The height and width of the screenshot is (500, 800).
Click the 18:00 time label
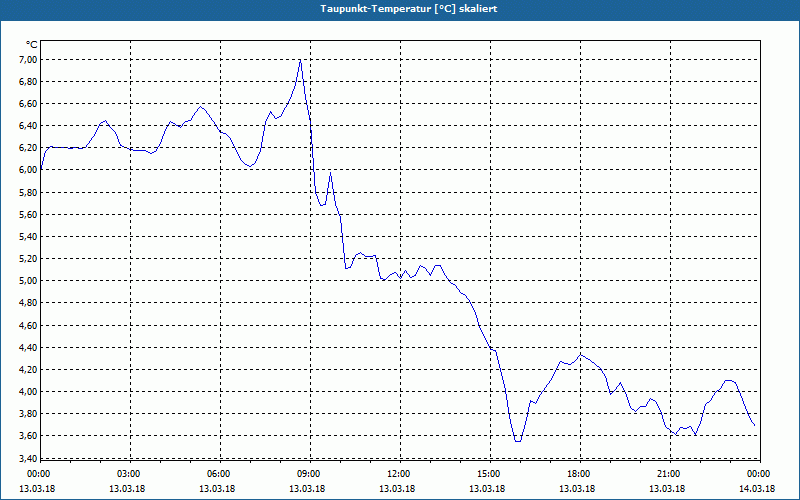tap(579, 474)
